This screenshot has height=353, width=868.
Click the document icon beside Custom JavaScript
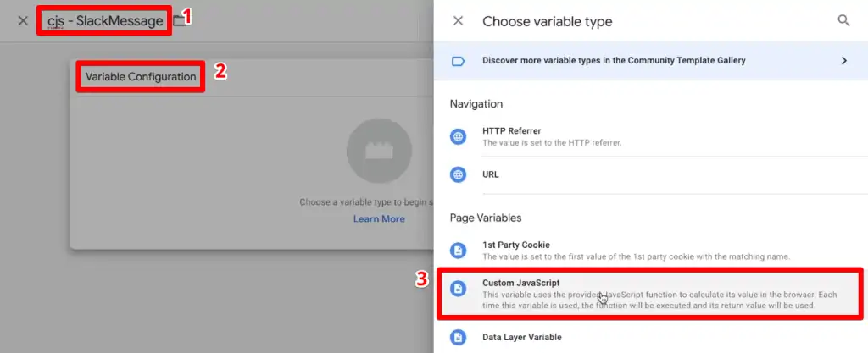click(x=458, y=289)
